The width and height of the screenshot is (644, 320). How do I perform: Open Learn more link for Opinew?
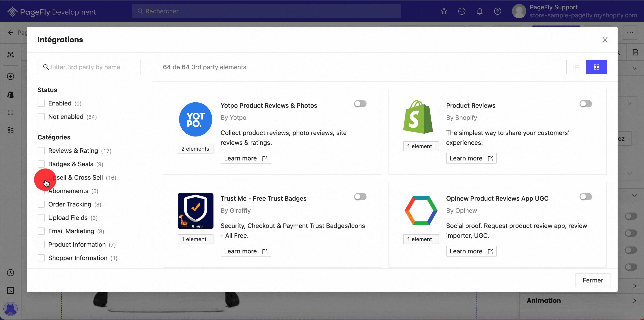point(471,251)
